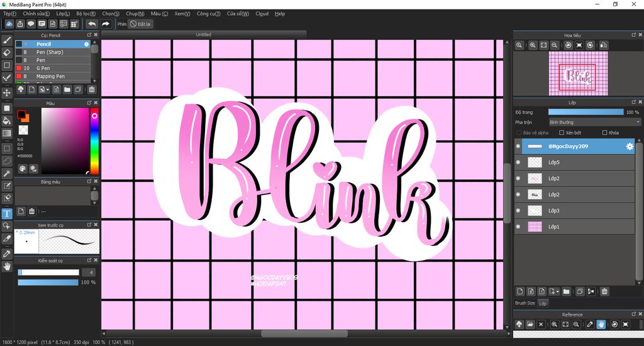Open the Lớp(L) menu
The height and width of the screenshot is (346, 644).
click(x=63, y=14)
